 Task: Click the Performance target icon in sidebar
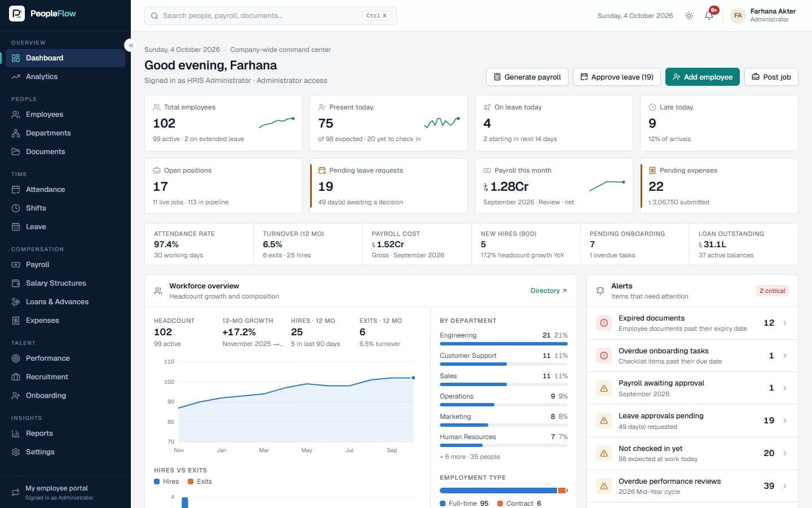16,358
